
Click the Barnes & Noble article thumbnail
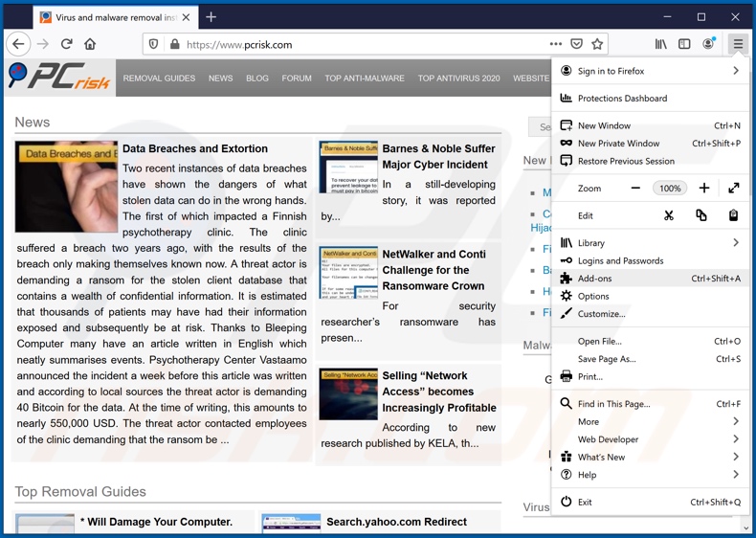coord(348,167)
